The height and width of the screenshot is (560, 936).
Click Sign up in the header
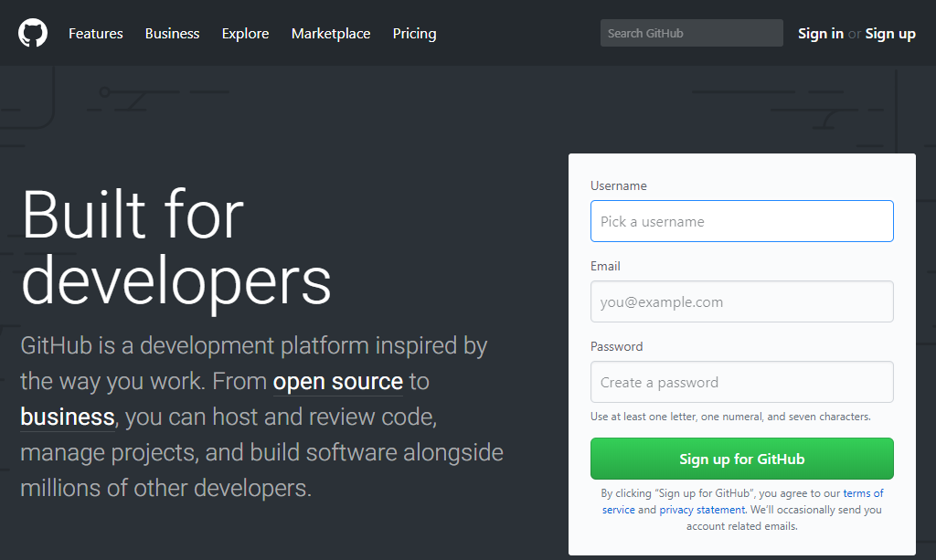(889, 34)
